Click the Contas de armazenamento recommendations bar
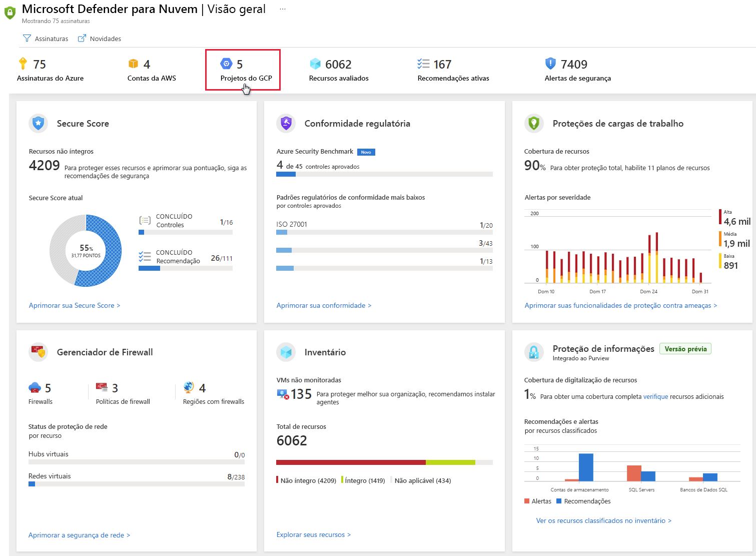This screenshot has width=756, height=556. [x=586, y=467]
